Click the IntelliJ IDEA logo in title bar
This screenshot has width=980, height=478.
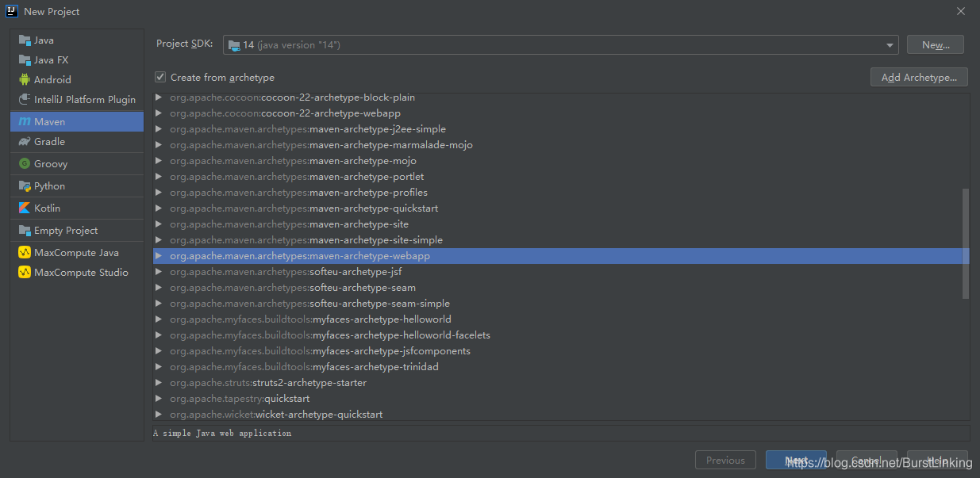(x=12, y=11)
